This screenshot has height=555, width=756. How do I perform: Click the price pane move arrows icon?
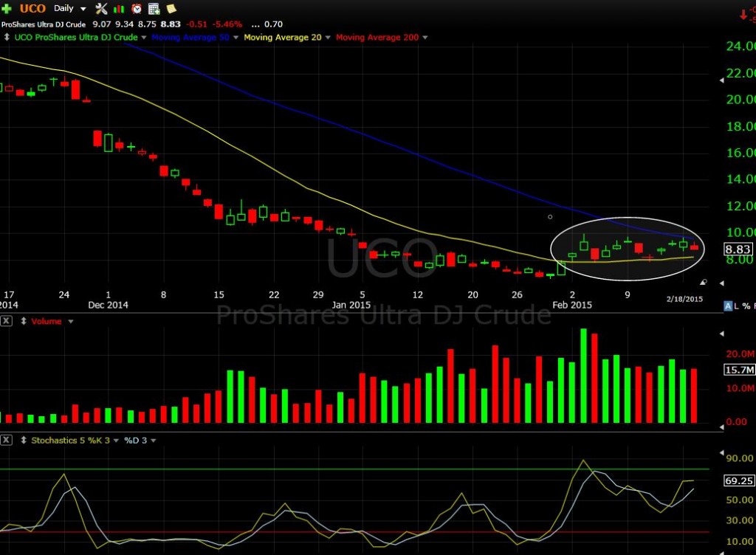(6, 37)
